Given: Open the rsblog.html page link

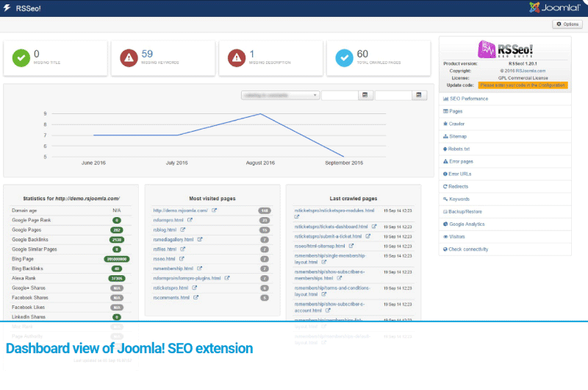Looking at the screenshot, I should pos(165,230).
